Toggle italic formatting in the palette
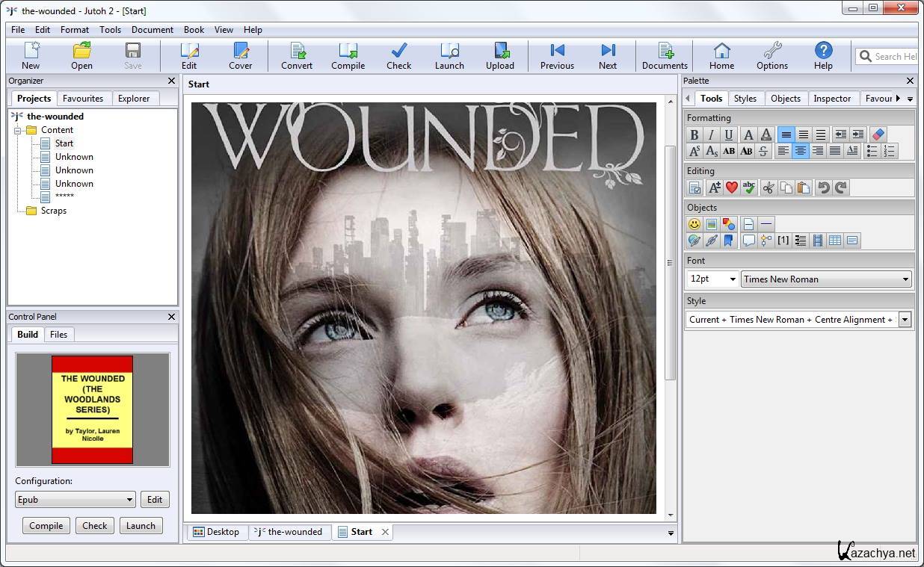Viewport: 924px width, 567px height. [711, 134]
